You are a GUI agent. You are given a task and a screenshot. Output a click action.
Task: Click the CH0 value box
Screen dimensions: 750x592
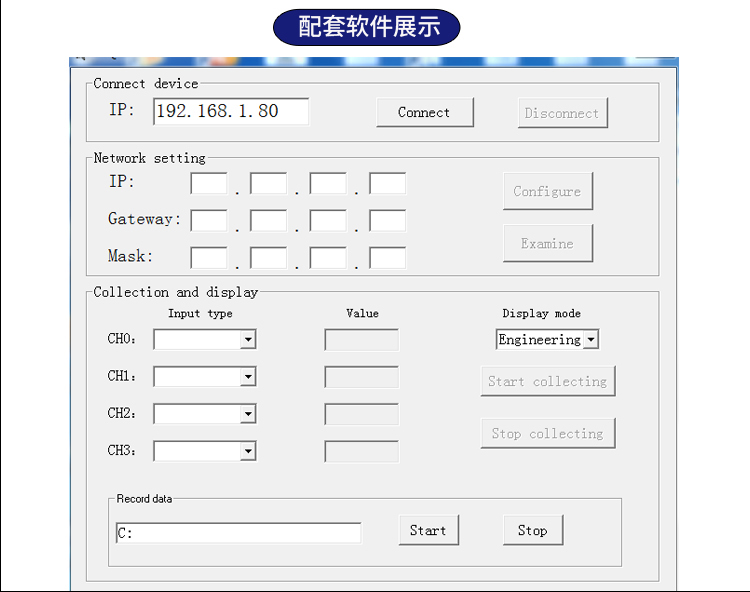click(362, 340)
